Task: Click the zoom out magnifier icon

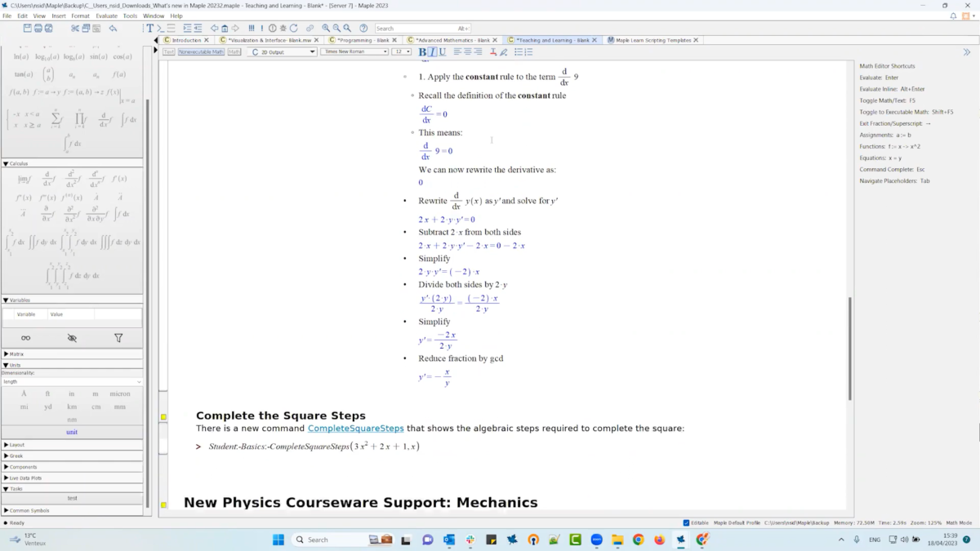Action: tap(336, 28)
